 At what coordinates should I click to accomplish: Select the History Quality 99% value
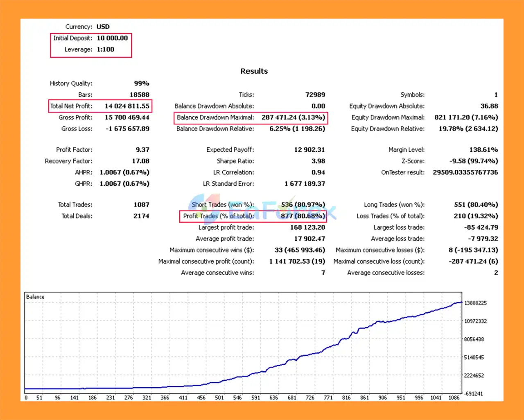click(142, 84)
